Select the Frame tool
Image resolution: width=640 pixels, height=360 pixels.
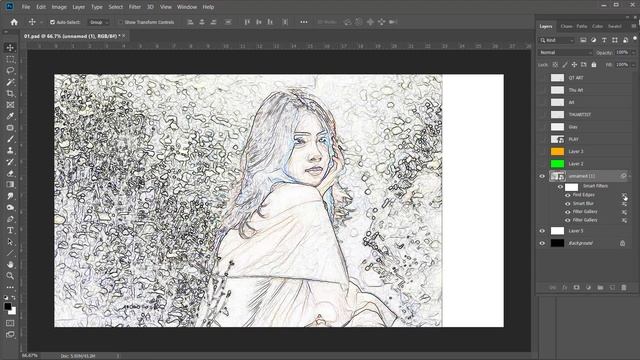[10, 105]
